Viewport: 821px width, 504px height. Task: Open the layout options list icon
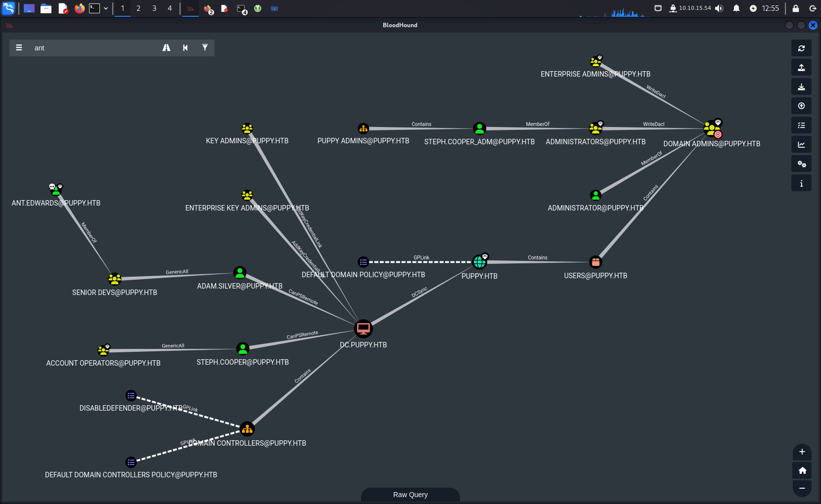pyautogui.click(x=801, y=126)
